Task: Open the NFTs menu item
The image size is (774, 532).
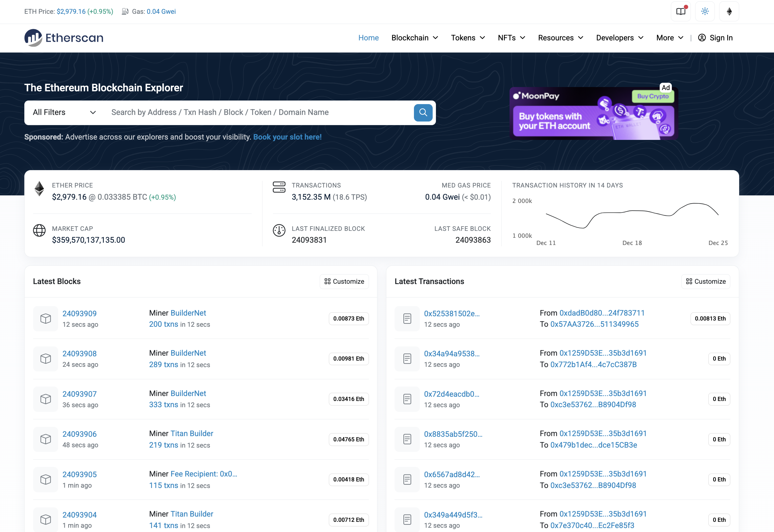Action: click(511, 38)
